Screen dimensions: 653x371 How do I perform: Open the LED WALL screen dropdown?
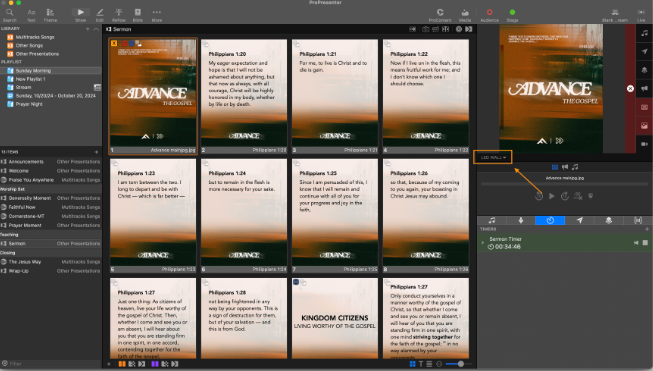[493, 157]
